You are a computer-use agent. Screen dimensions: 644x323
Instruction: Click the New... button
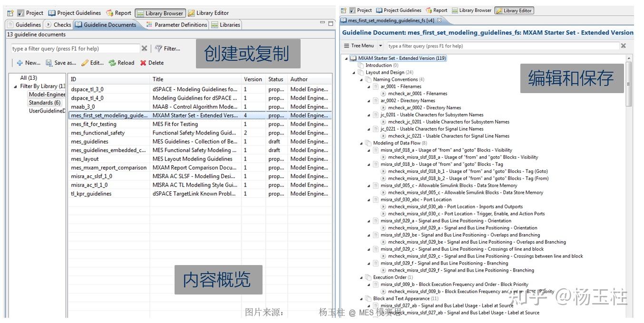pos(28,62)
